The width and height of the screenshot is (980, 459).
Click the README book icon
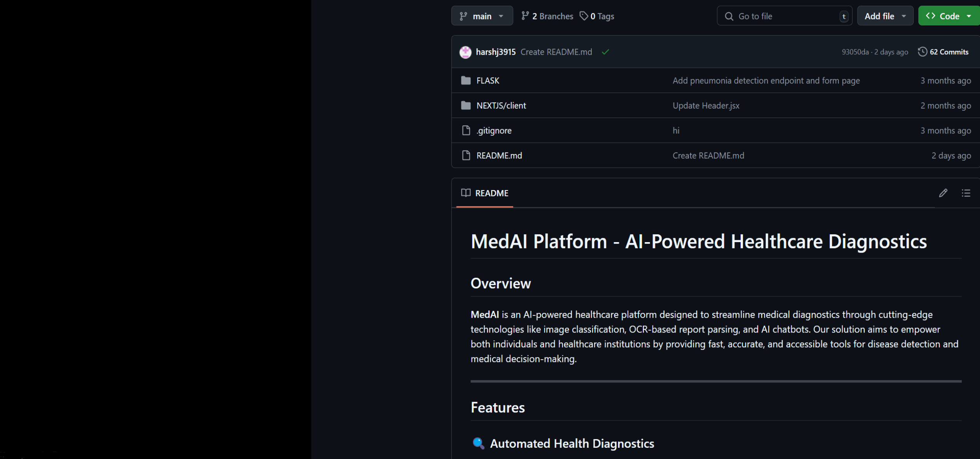click(x=466, y=193)
